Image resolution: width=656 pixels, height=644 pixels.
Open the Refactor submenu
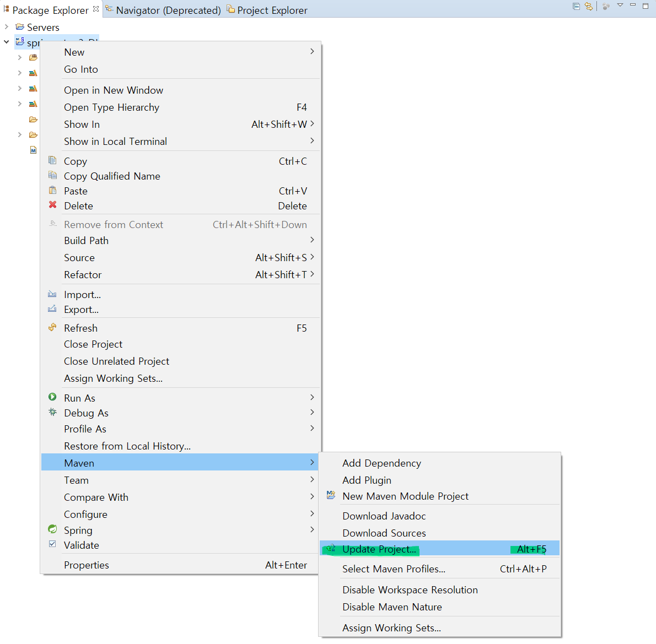(x=180, y=275)
